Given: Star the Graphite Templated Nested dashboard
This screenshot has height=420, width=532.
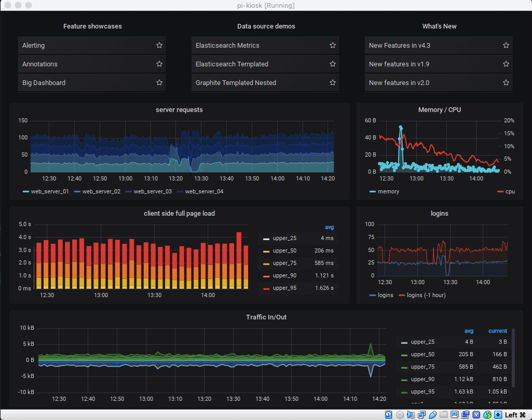Looking at the screenshot, I should coord(333,83).
